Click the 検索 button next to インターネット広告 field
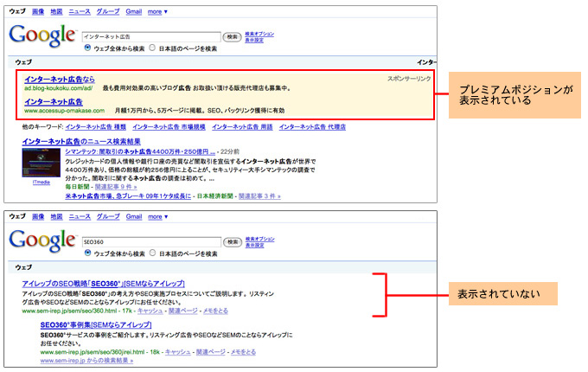Screen dimensions: 588x372 pyautogui.click(x=232, y=37)
